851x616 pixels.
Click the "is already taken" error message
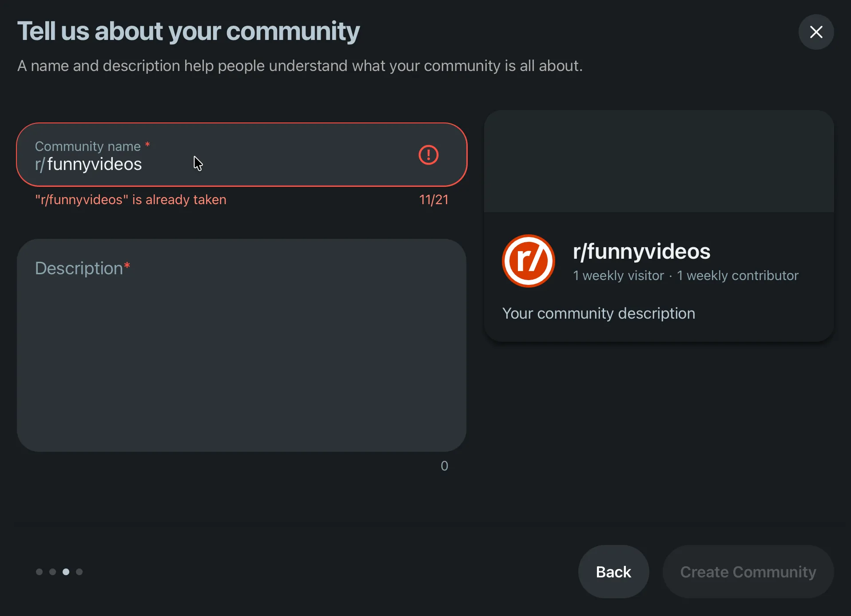[131, 200]
